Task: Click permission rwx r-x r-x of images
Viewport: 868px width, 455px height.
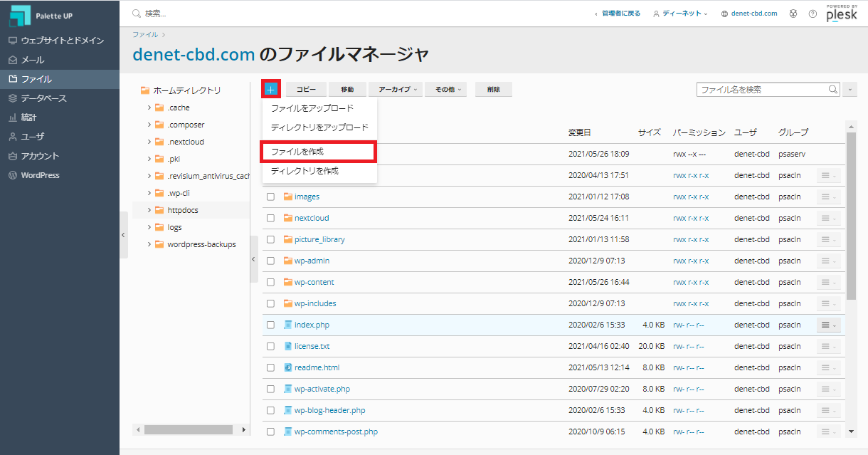Action: [691, 197]
